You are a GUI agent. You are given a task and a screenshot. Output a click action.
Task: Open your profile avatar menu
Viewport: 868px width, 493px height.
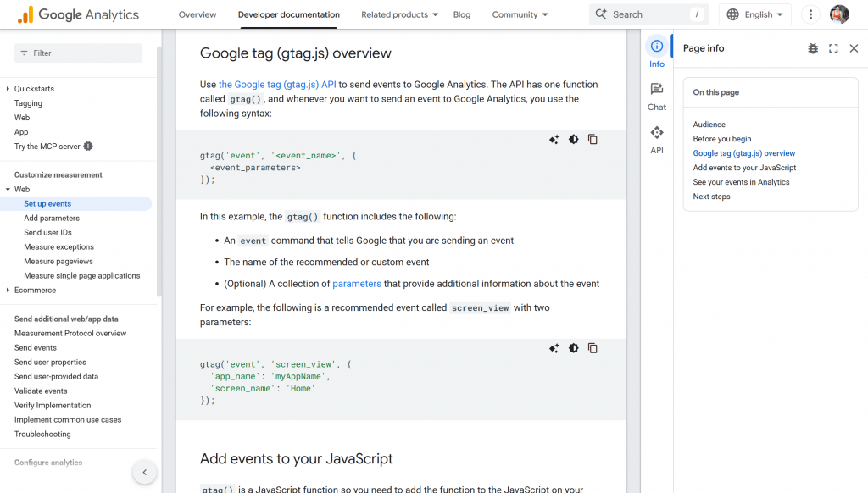pos(838,14)
